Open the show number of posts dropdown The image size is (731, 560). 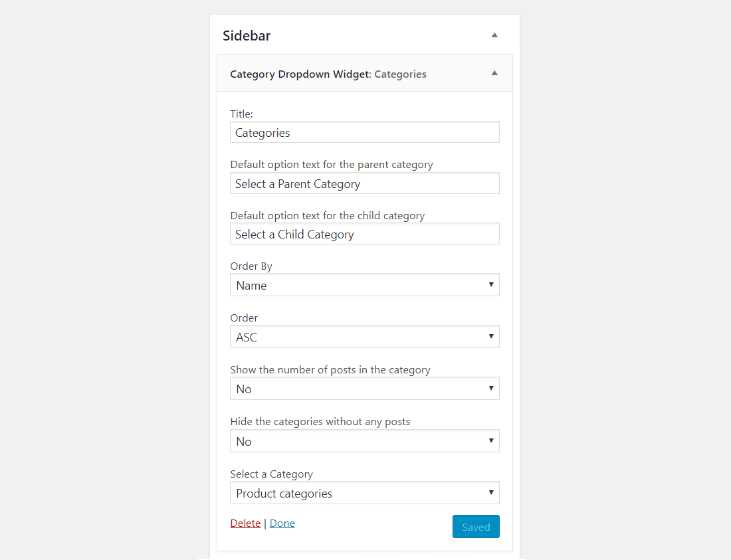364,389
